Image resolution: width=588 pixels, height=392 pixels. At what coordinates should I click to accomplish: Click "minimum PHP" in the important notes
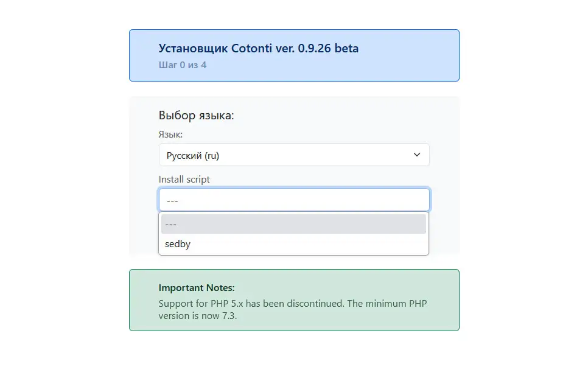tap(398, 303)
